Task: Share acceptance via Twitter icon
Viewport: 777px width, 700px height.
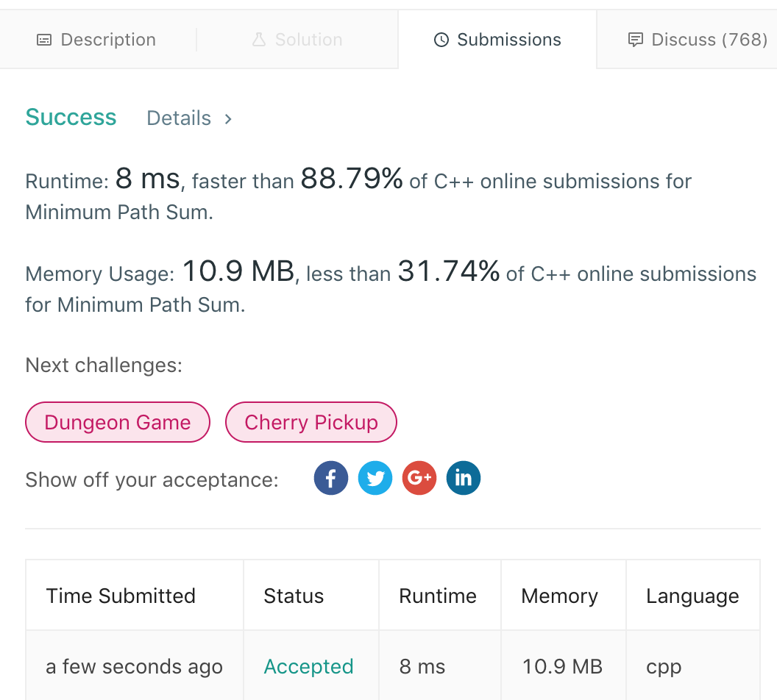Action: pos(375,479)
